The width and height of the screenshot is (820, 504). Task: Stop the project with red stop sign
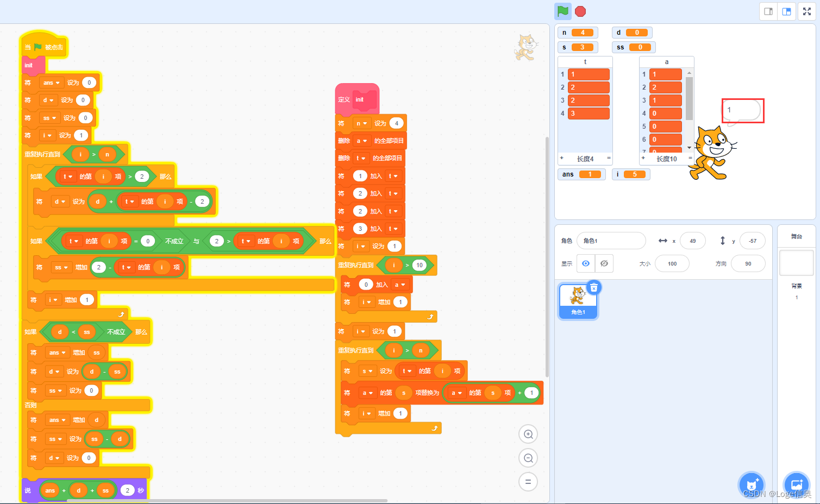(580, 11)
